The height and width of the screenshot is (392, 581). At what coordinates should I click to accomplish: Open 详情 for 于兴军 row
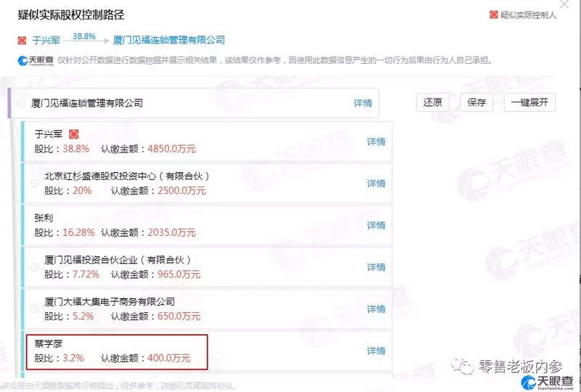pyautogui.click(x=376, y=142)
